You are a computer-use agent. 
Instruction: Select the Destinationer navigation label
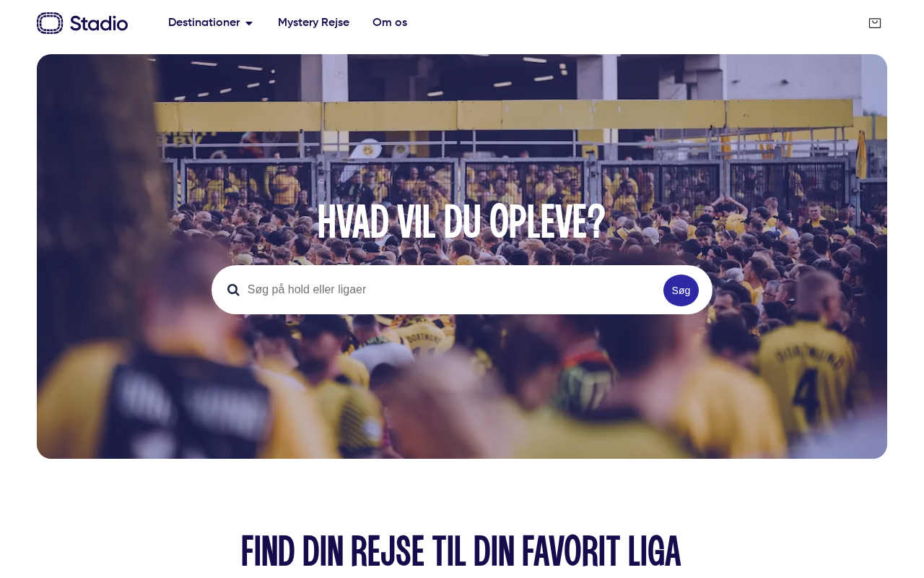(204, 22)
